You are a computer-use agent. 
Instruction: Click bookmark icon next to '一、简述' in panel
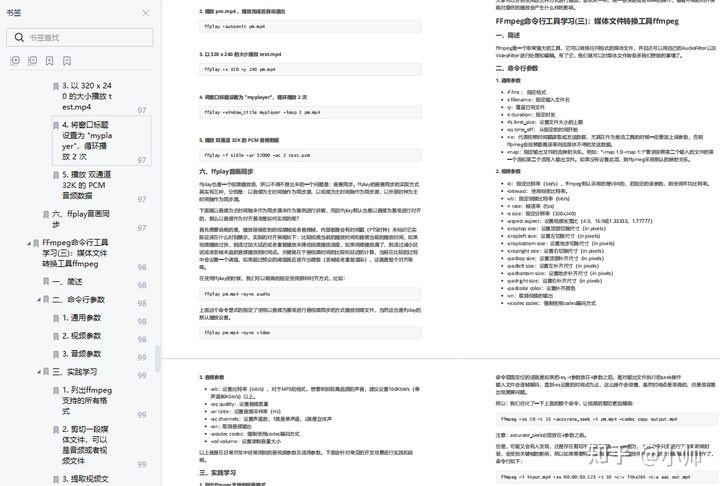pos(46,281)
